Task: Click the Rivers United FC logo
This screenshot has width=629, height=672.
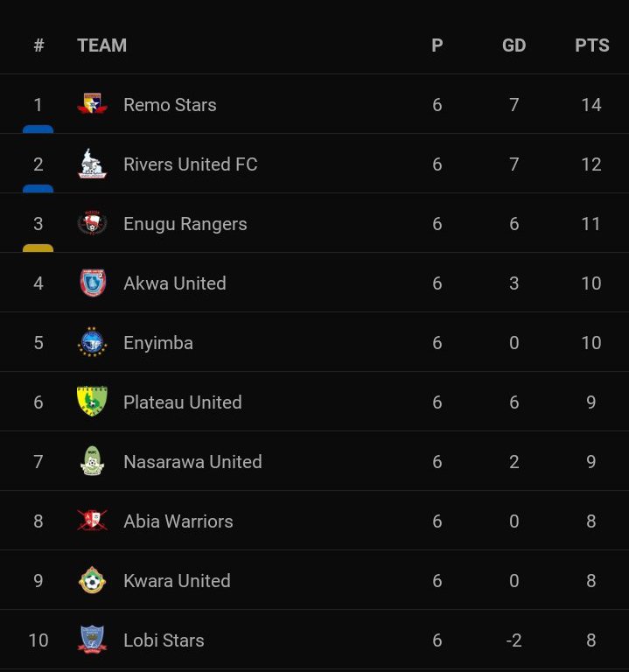Action: tap(92, 164)
